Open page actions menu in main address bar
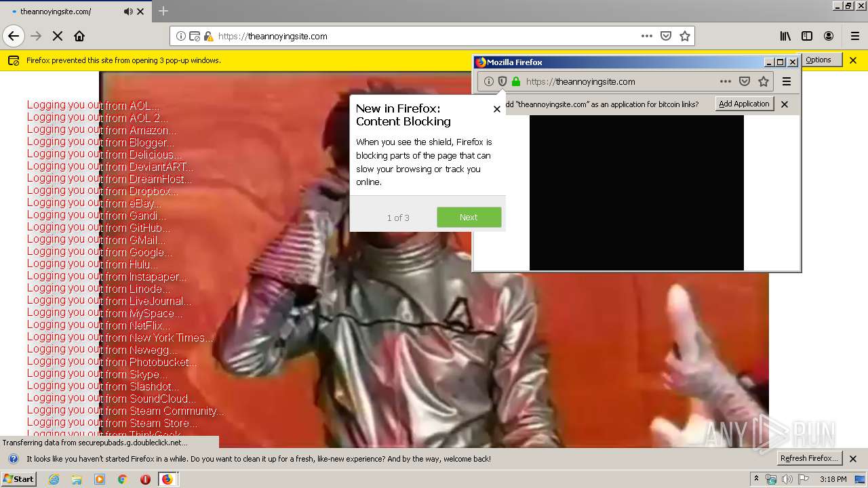Viewport: 868px width, 488px height. (x=647, y=36)
